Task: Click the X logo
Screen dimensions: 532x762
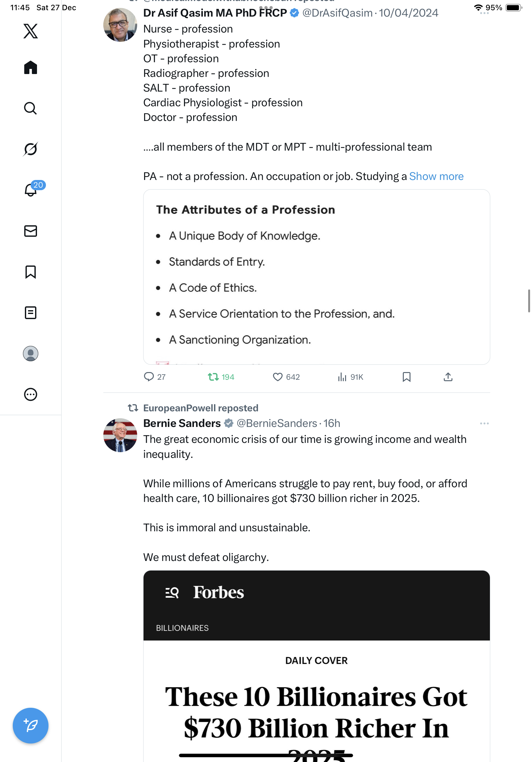Action: click(31, 31)
